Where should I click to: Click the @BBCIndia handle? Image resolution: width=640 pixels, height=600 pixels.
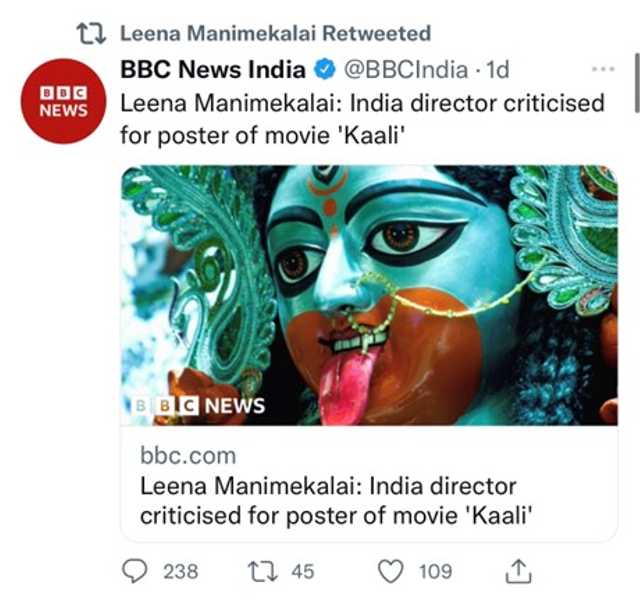click(x=405, y=70)
